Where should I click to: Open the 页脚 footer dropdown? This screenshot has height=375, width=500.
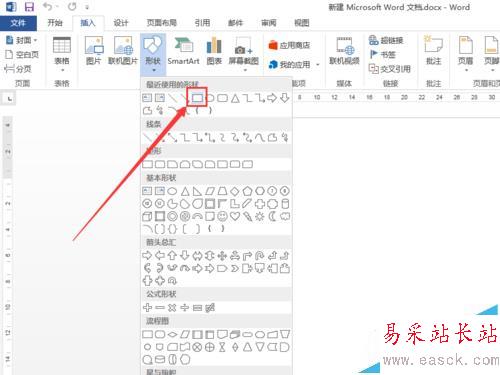click(x=491, y=55)
